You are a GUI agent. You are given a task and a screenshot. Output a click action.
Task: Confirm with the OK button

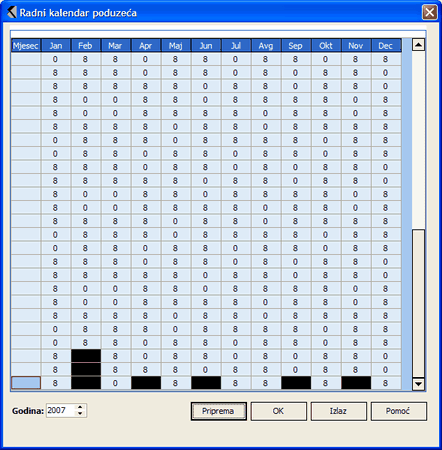point(279,411)
